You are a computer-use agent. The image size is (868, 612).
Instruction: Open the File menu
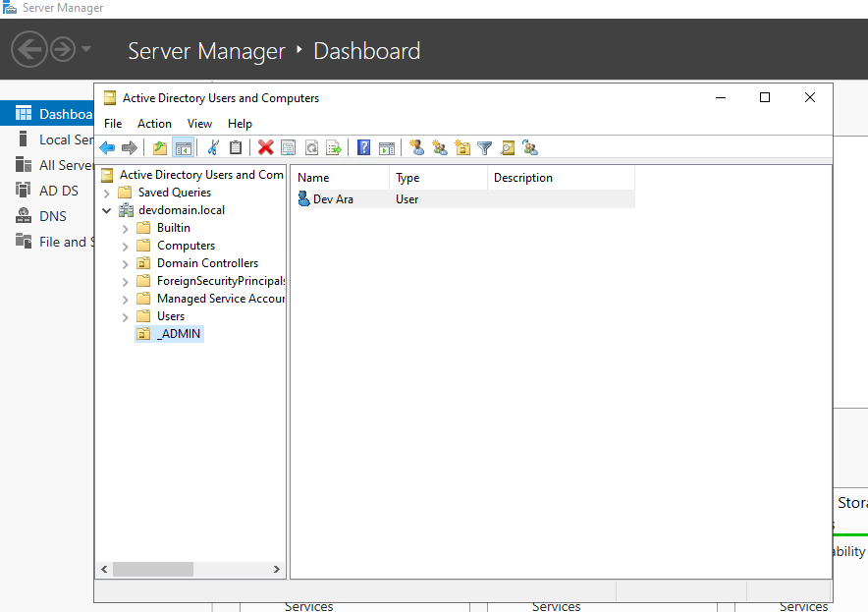(x=113, y=124)
